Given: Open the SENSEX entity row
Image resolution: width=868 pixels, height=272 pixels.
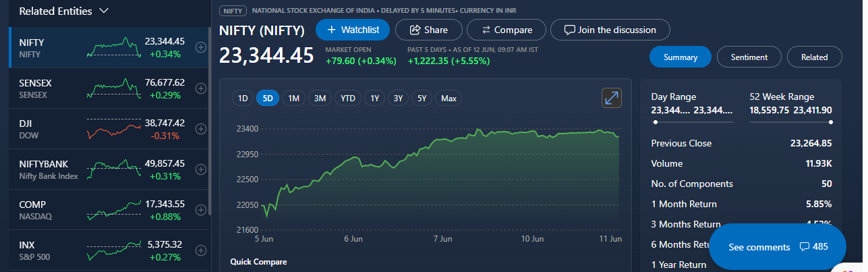Looking at the screenshot, I should [110, 88].
